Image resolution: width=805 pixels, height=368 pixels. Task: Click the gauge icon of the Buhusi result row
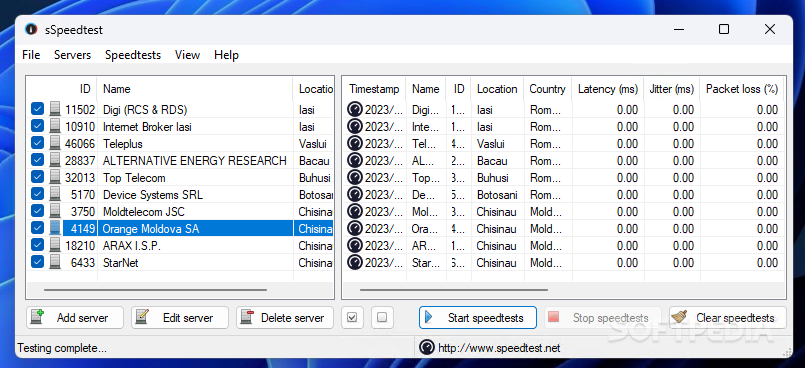[355, 178]
